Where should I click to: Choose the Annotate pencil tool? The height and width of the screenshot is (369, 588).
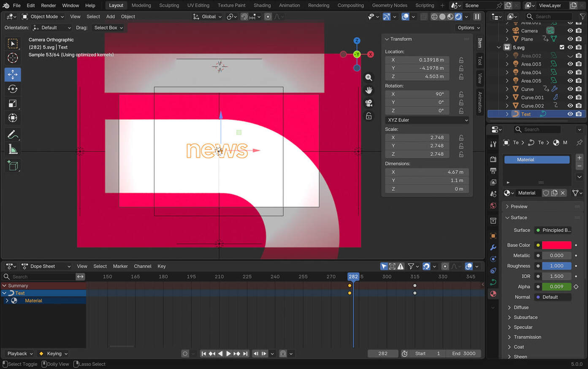13,135
